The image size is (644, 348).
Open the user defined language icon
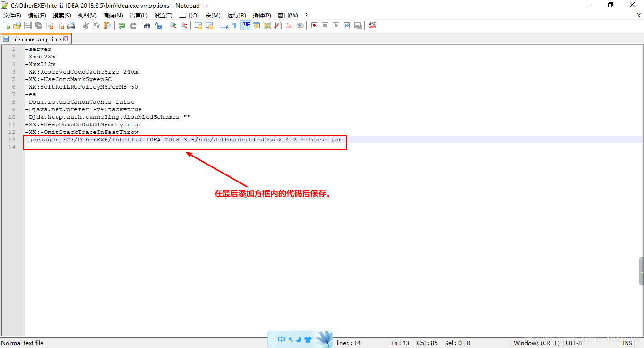(x=256, y=25)
